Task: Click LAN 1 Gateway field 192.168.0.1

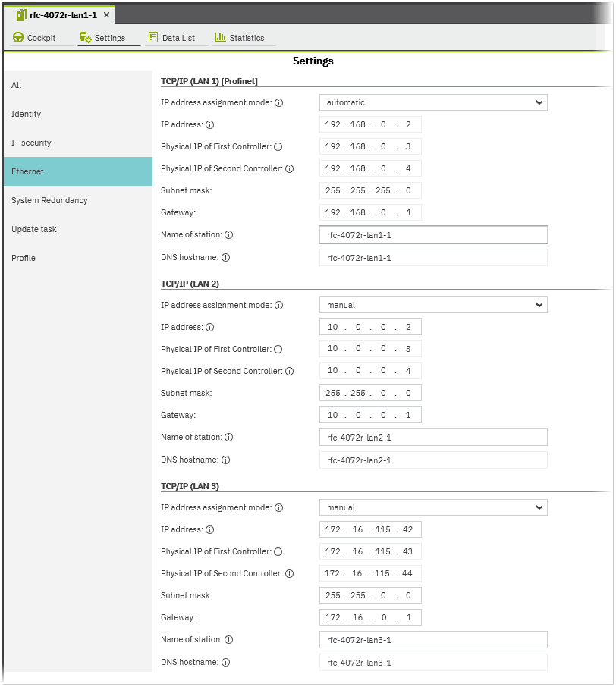Action: (370, 212)
